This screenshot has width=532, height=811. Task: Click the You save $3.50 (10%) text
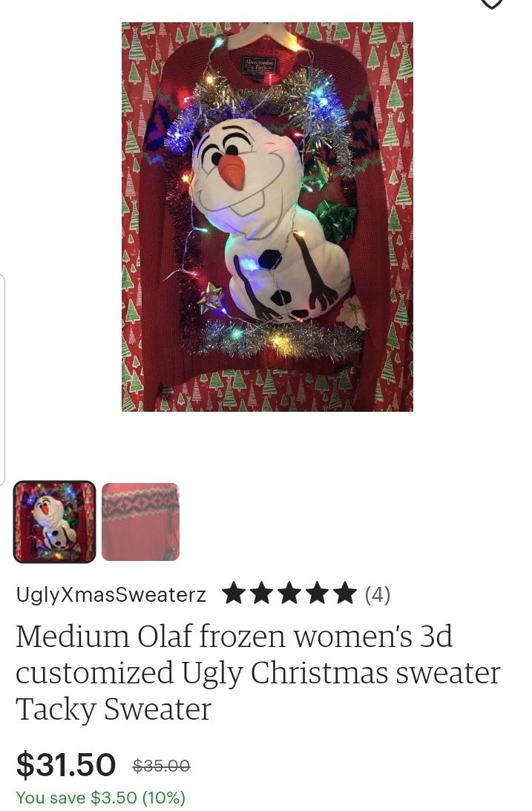tap(101, 797)
